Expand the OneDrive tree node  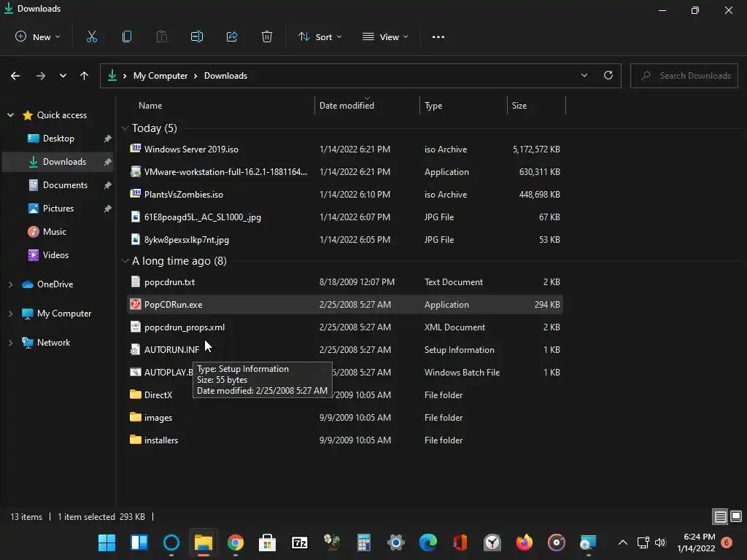click(x=10, y=284)
